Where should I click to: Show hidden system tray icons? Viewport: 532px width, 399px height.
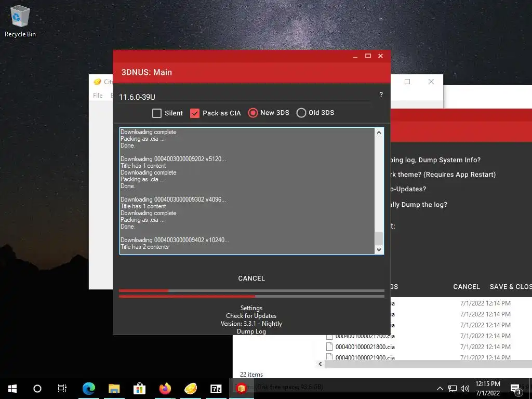(x=440, y=389)
